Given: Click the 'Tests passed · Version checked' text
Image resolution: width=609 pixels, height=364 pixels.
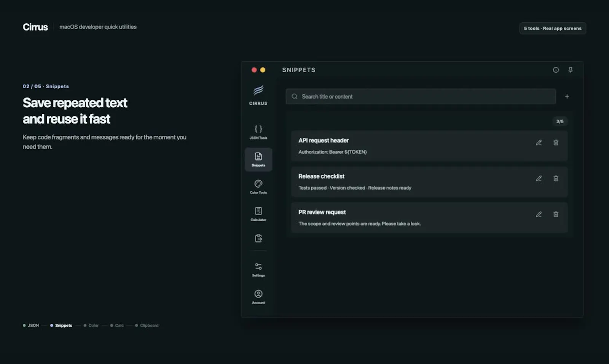Looking at the screenshot, I should coord(332,188).
